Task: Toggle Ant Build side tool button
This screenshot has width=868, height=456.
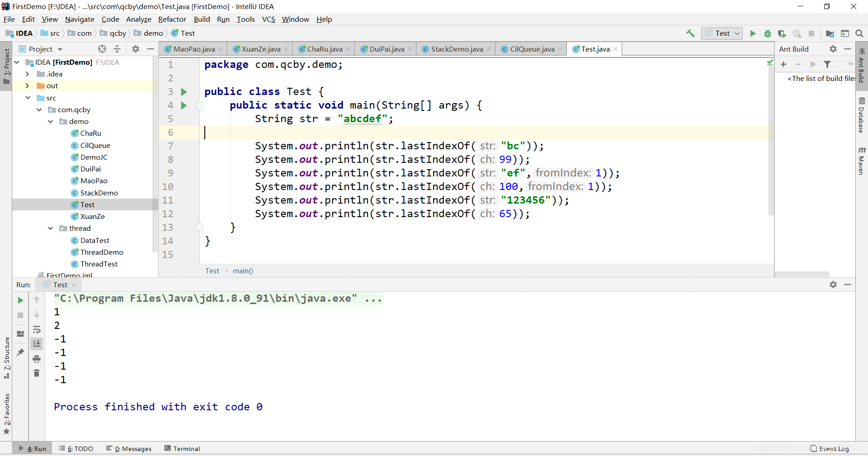Action: (x=861, y=65)
